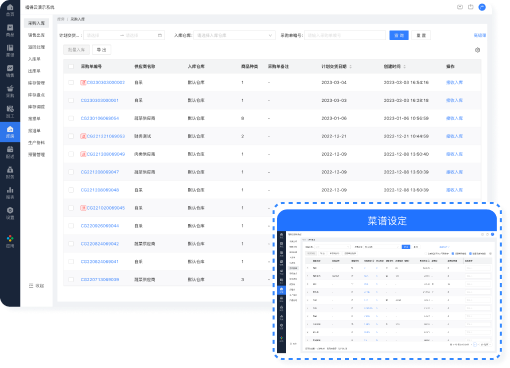Check the row for order dated 2023-01-06
Screen dimensions: 510x368
pyautogui.click(x=71, y=118)
